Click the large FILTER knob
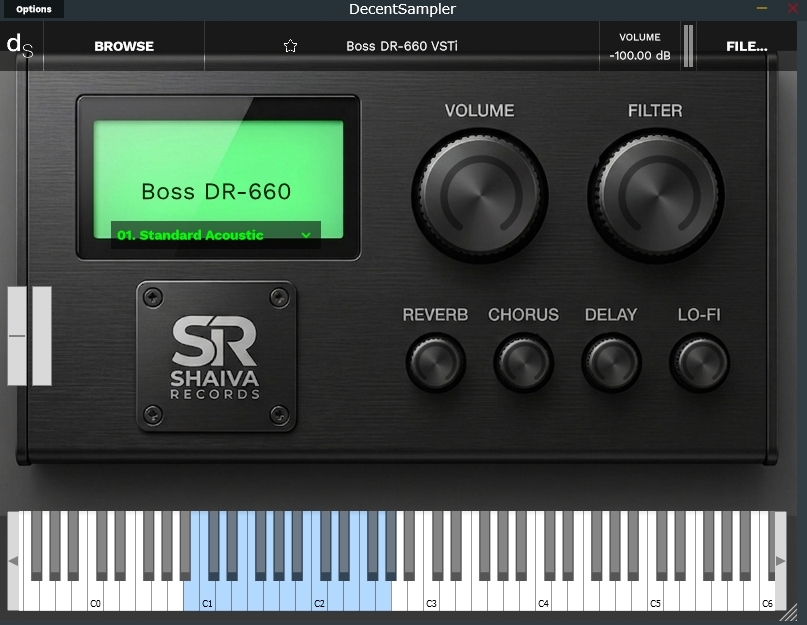This screenshot has width=807, height=625. 656,196
